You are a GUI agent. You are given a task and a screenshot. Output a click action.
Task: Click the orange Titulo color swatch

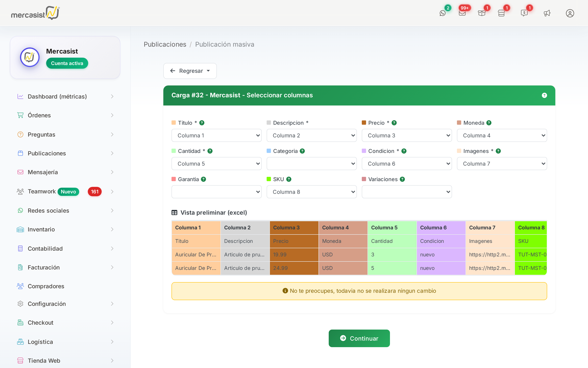pyautogui.click(x=174, y=123)
